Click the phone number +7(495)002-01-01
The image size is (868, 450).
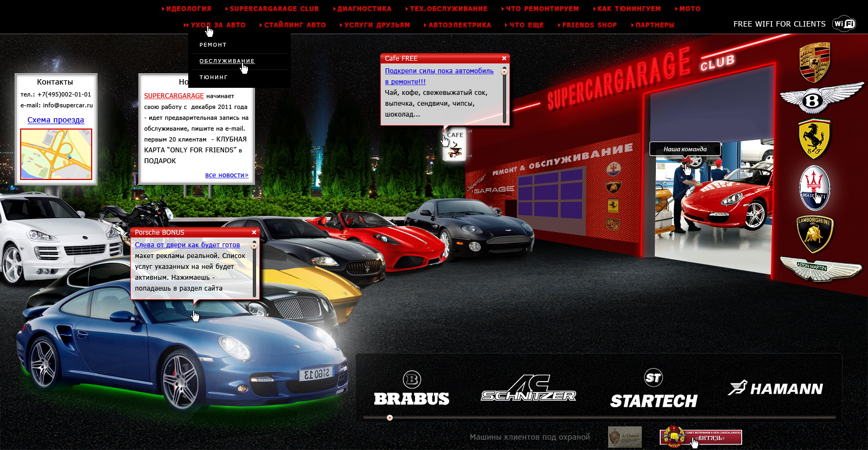click(64, 94)
